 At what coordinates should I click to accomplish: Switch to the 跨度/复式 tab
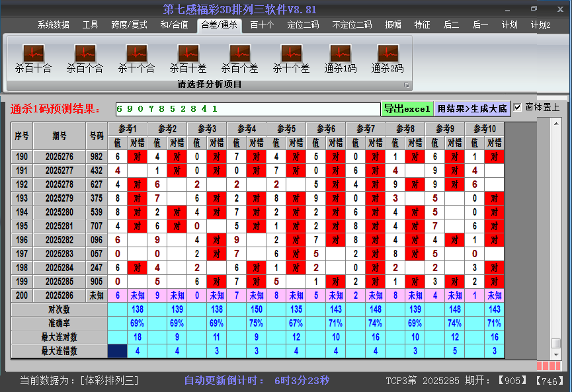(129, 25)
